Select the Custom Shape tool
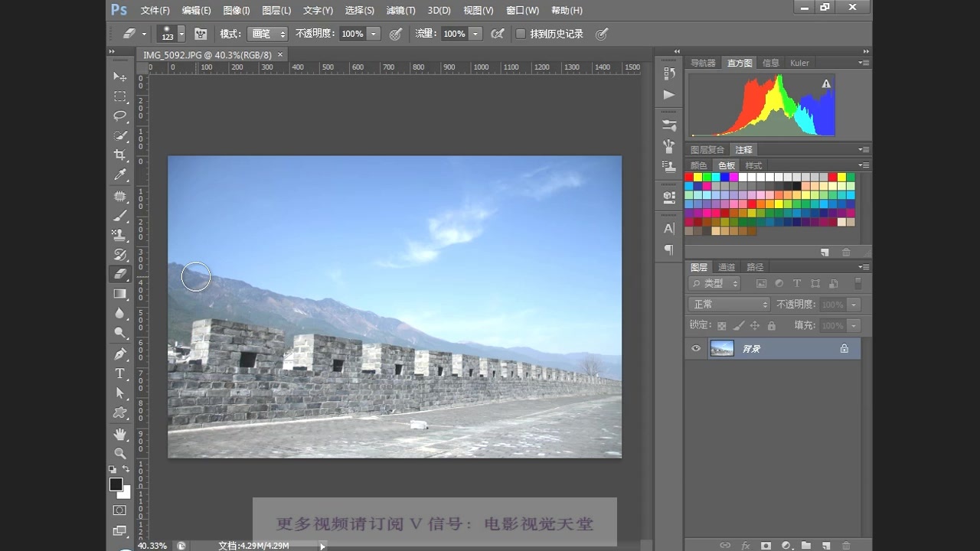Screen dimensions: 980x551 [120, 412]
